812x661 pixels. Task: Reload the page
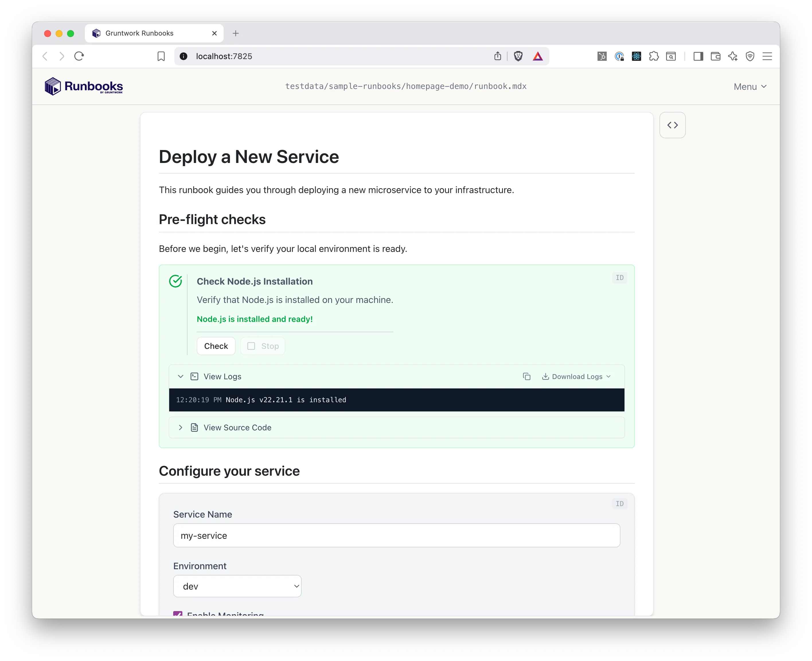coord(79,56)
